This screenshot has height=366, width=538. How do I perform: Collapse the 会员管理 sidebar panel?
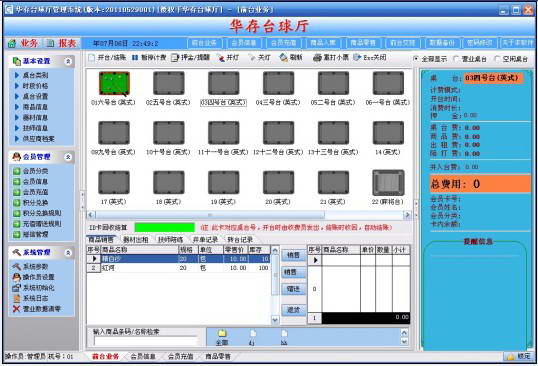(x=68, y=157)
